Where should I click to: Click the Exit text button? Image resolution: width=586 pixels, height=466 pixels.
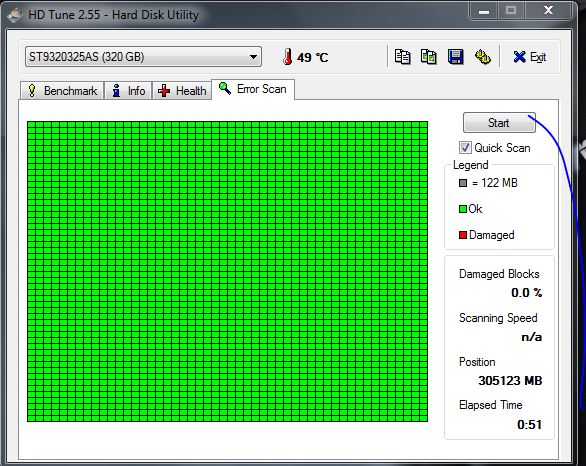(x=538, y=57)
